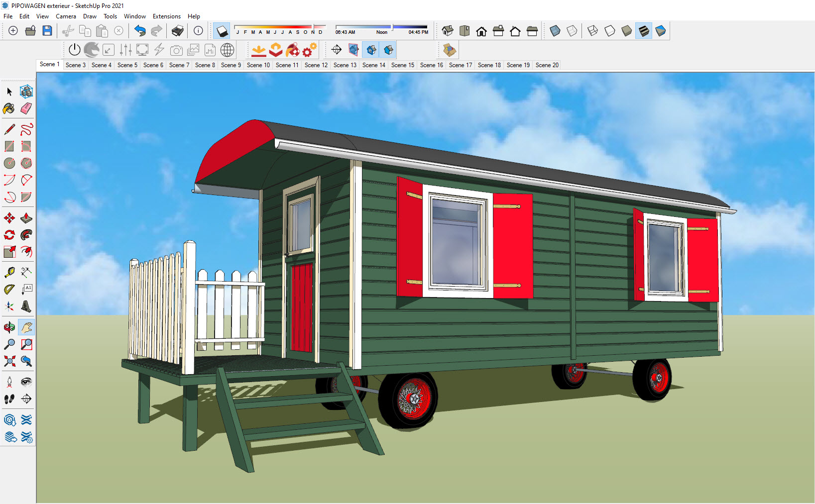Viewport: 815px width, 504px height.
Task: Go to the Scene 5 tab
Action: point(127,65)
